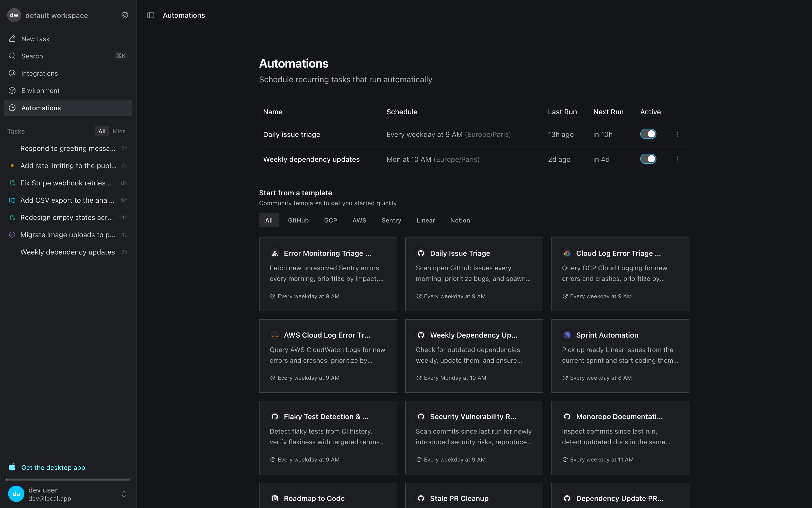The image size is (812, 508).
Task: Toggle the sidebar panel icon
Action: click(151, 15)
